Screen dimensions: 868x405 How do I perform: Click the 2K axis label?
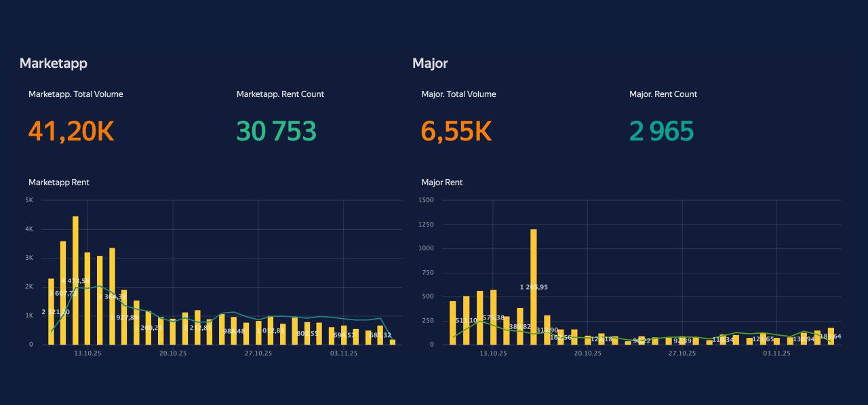(29, 287)
